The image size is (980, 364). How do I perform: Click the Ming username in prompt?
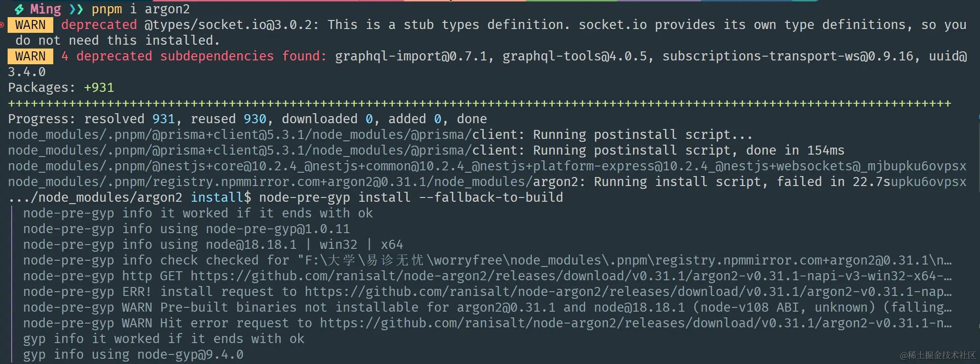click(x=46, y=9)
